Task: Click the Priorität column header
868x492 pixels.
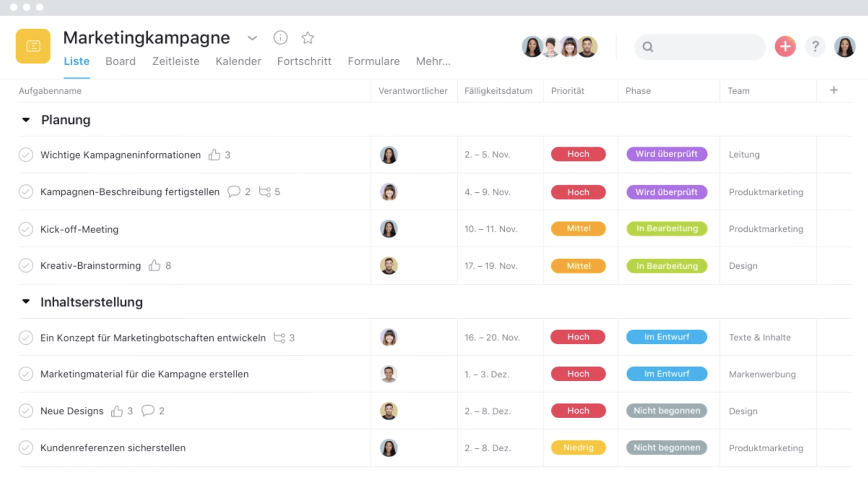Action: [567, 91]
